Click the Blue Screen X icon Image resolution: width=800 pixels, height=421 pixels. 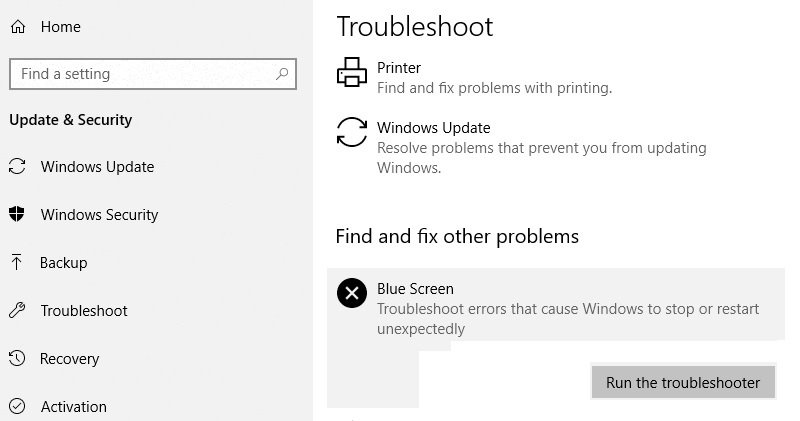pyautogui.click(x=352, y=293)
